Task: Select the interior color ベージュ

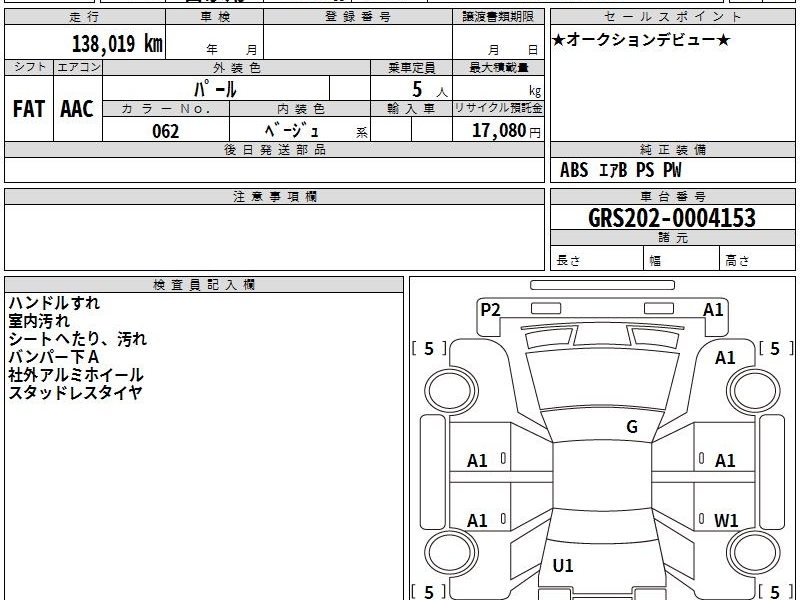Action: (292, 131)
